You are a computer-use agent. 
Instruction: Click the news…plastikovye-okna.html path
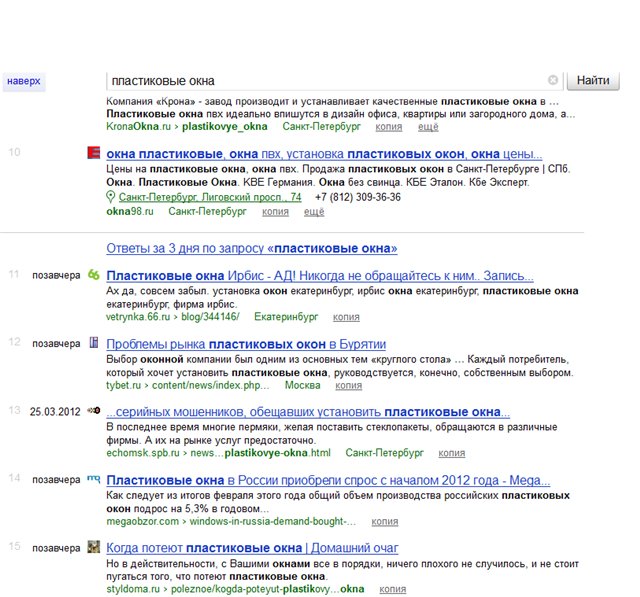coord(260,453)
